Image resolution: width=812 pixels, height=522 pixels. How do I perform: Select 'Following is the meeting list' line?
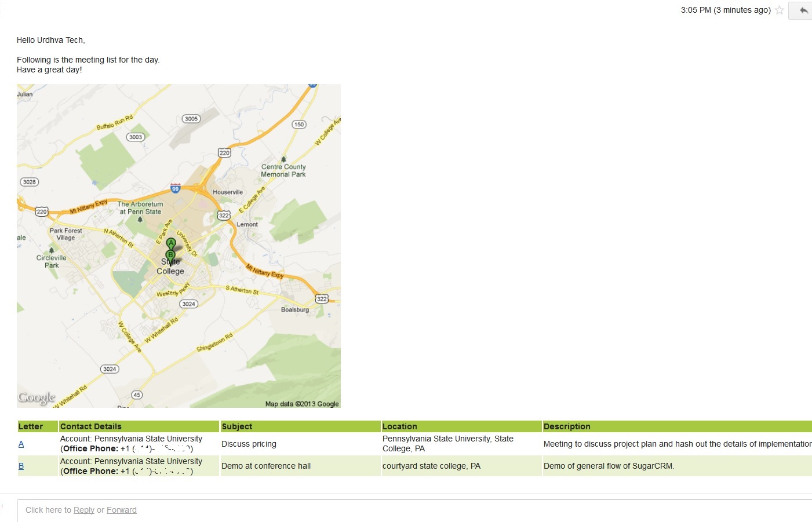(88, 60)
